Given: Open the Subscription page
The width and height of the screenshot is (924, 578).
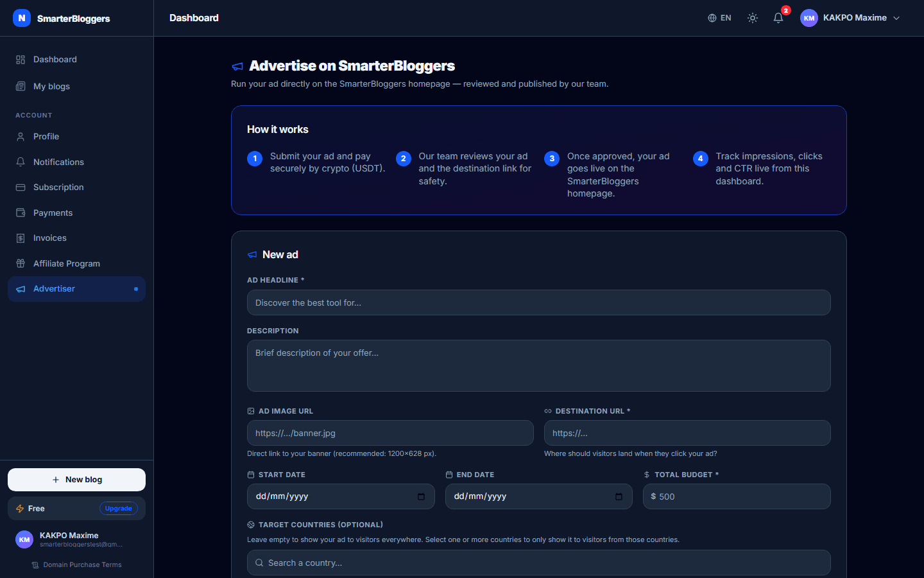Looking at the screenshot, I should click(76, 188).
